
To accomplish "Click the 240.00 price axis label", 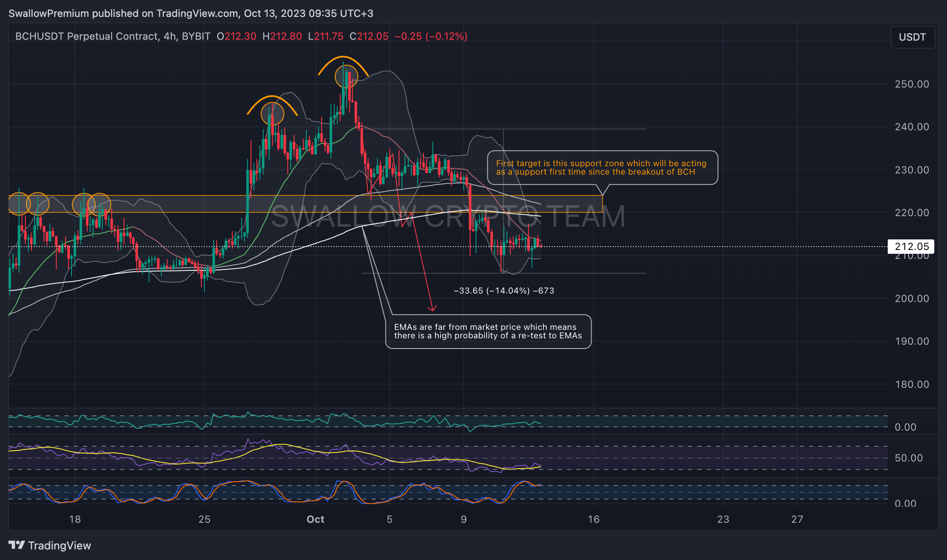I will [x=912, y=126].
